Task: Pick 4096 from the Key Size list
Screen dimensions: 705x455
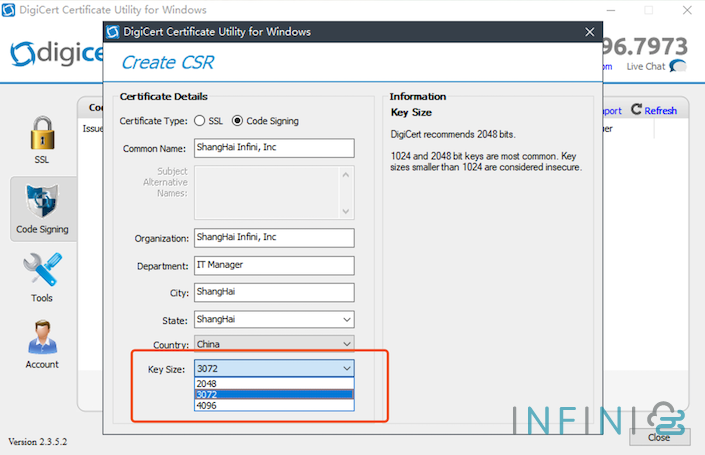Action: tap(274, 405)
